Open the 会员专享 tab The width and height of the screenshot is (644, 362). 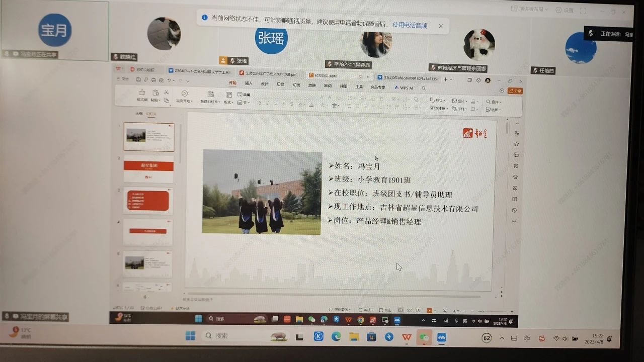tap(378, 87)
